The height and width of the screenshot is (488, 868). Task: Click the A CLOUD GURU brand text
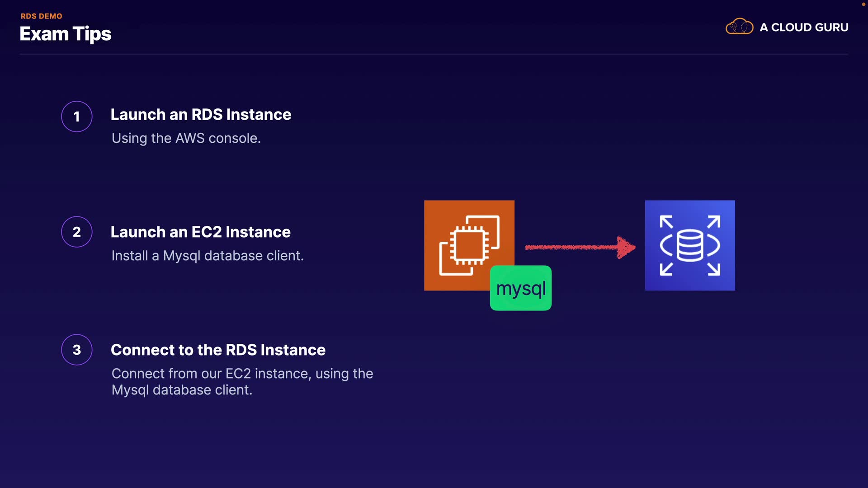[804, 27]
